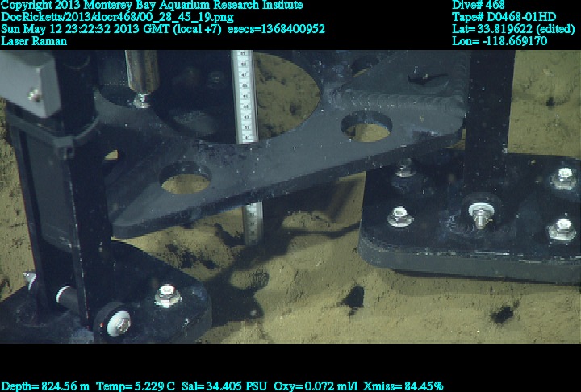This screenshot has width=581, height=392.
Task: Select the Lat= 33.819622 (edited) readout
Action: [513, 29]
